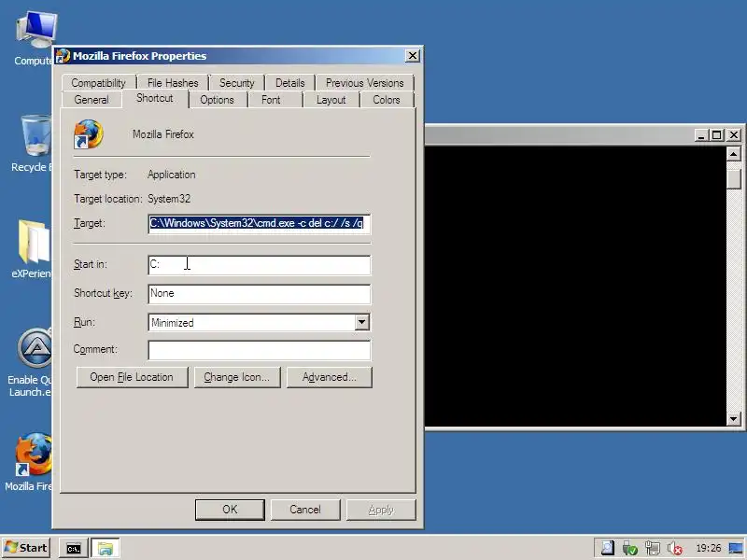Click the Shortcut key field

[x=260, y=294]
